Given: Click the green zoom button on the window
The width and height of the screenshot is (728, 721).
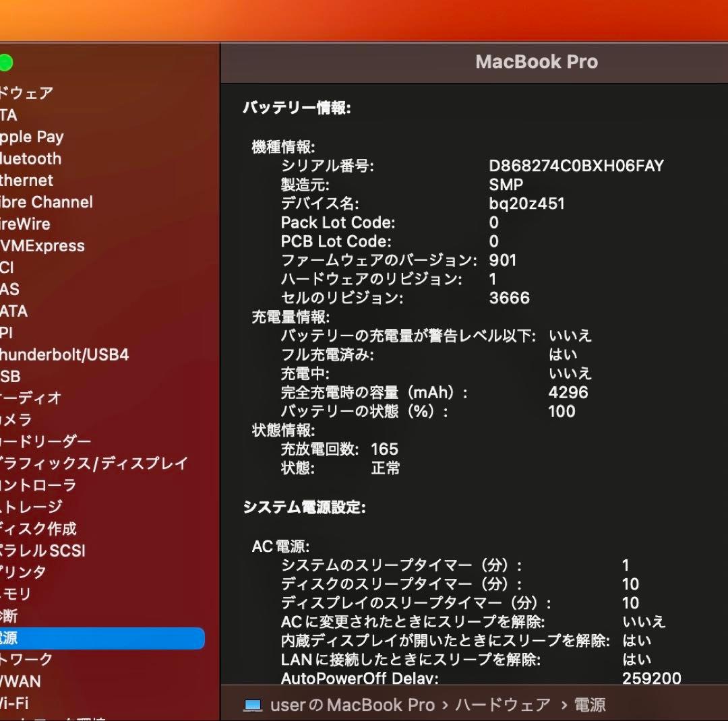Looking at the screenshot, I should pyautogui.click(x=6, y=62).
